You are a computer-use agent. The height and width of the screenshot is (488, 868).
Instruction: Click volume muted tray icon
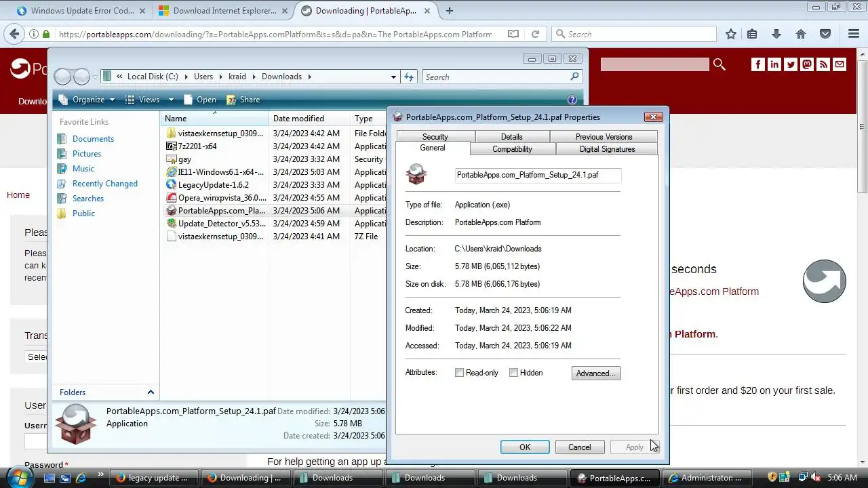pyautogui.click(x=816, y=477)
